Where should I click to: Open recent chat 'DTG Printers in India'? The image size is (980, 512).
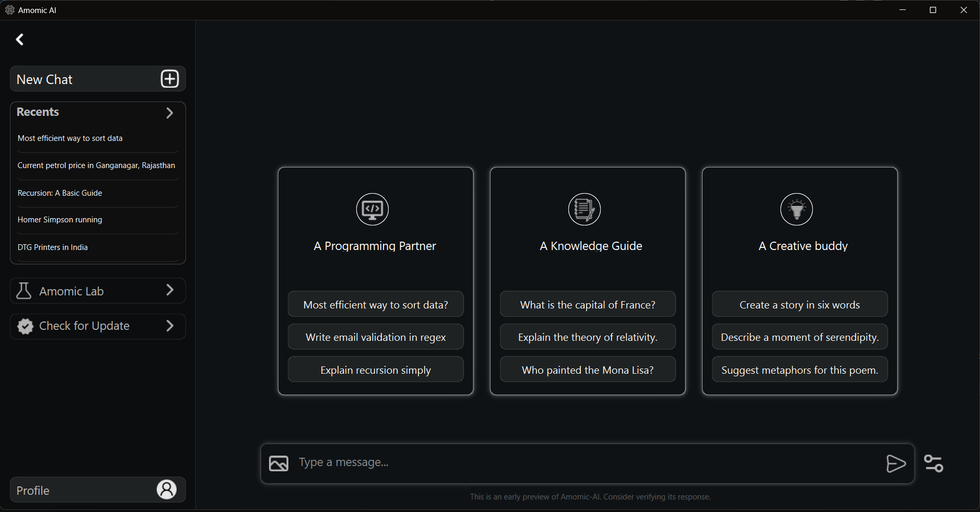tap(53, 247)
